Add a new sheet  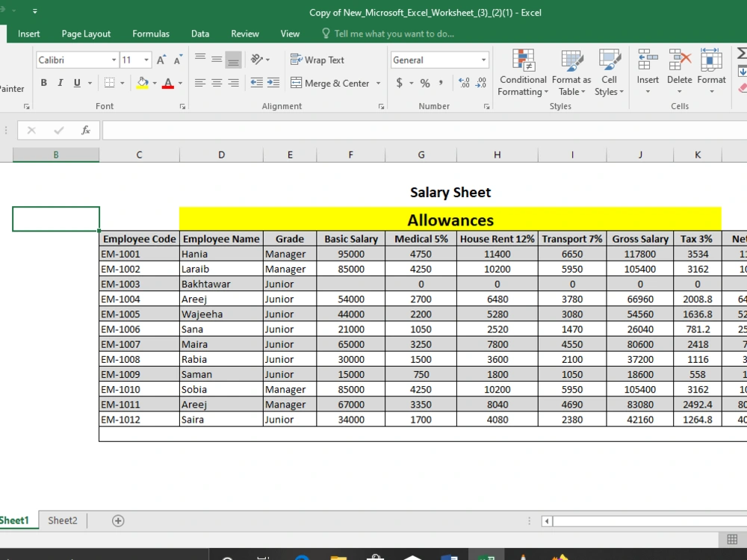pos(118,521)
